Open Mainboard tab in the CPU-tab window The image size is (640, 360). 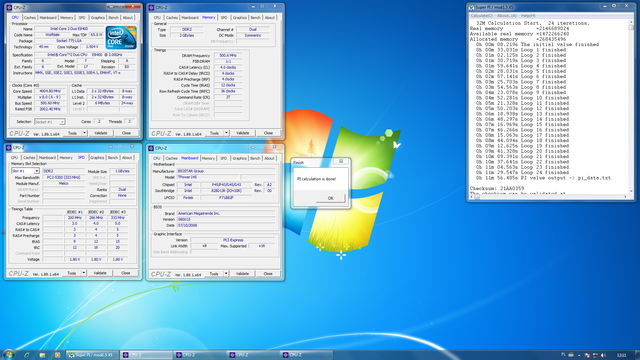[48, 18]
